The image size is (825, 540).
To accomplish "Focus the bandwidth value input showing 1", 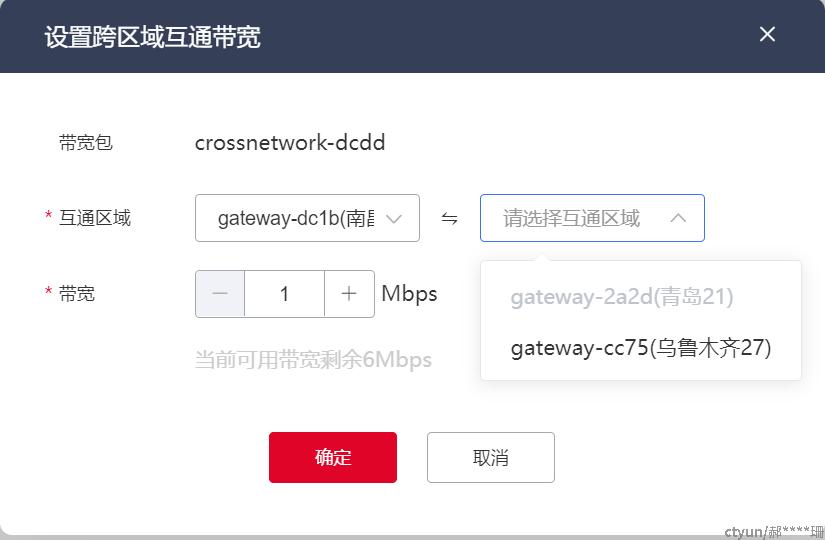I will 284,294.
